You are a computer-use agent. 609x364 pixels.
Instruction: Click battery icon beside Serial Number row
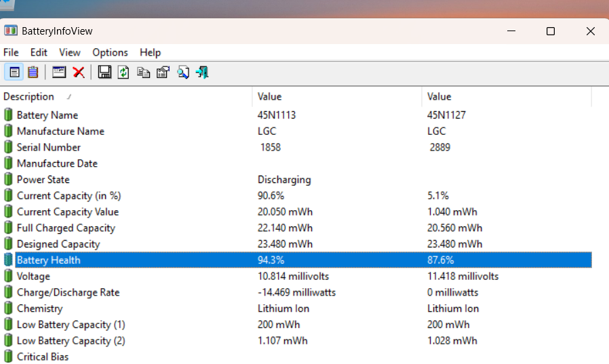[x=8, y=147]
